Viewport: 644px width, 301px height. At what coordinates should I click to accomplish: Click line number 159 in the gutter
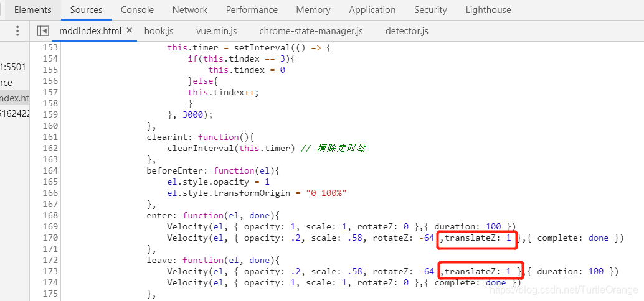pos(50,114)
